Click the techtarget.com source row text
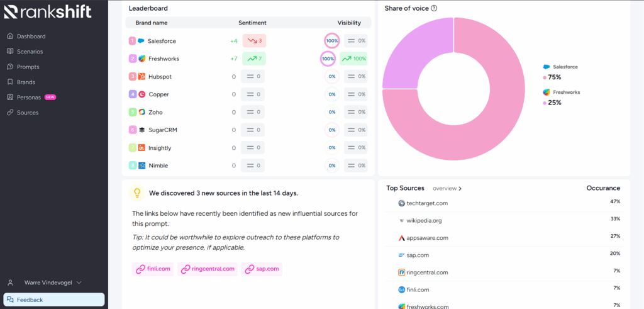 coord(427,203)
